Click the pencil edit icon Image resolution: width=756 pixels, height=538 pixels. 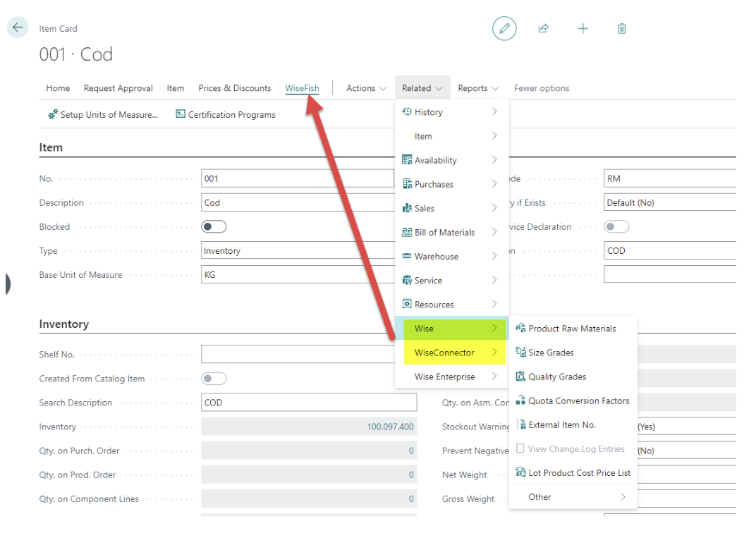click(x=504, y=29)
